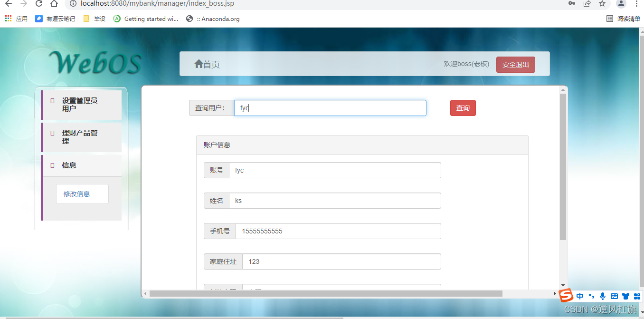Click the 查询用户 input field containing fyc

(x=330, y=108)
